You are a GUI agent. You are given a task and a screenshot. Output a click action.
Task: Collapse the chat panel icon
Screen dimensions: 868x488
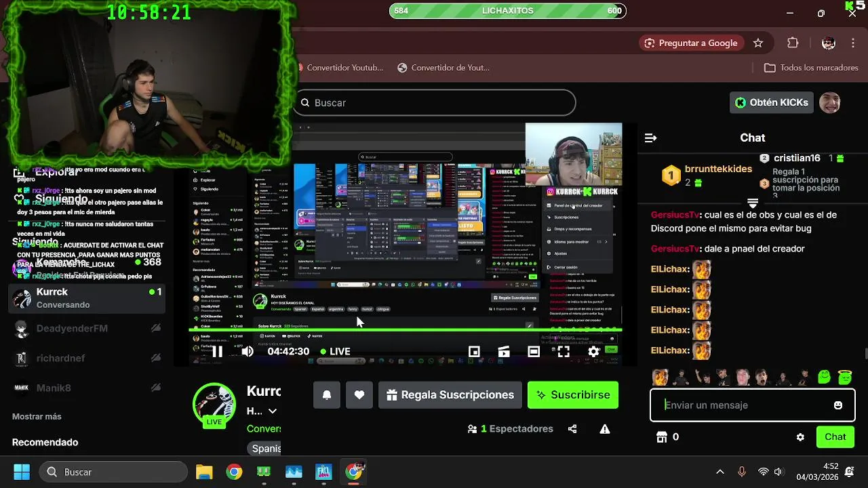point(650,138)
